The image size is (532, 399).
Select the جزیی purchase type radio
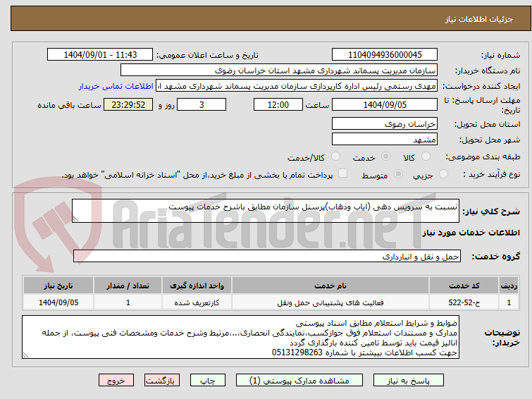click(x=443, y=174)
